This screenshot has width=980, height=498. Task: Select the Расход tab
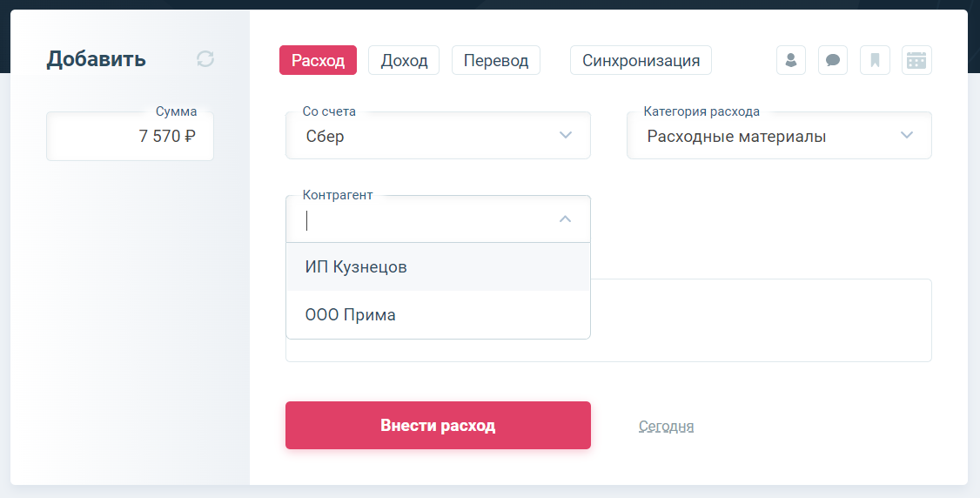pos(319,60)
